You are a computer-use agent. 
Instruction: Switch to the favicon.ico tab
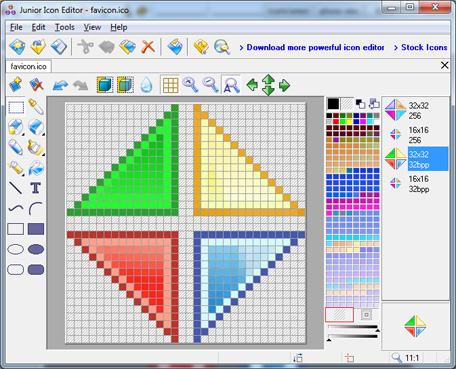pos(28,66)
